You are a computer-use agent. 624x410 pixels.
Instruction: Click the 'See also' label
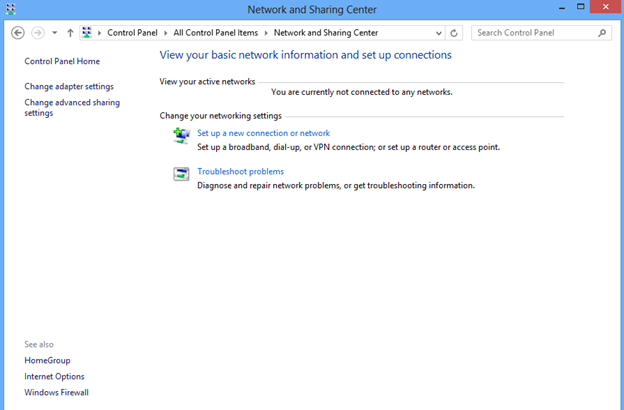coord(39,344)
